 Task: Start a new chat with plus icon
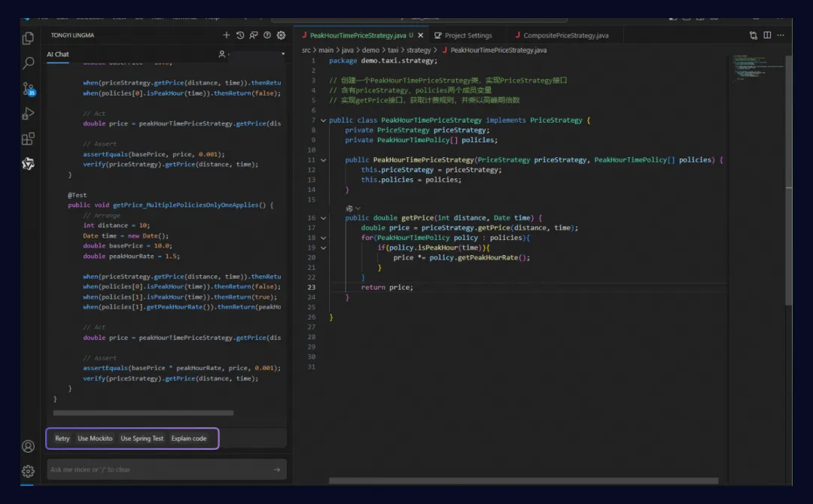tap(226, 35)
